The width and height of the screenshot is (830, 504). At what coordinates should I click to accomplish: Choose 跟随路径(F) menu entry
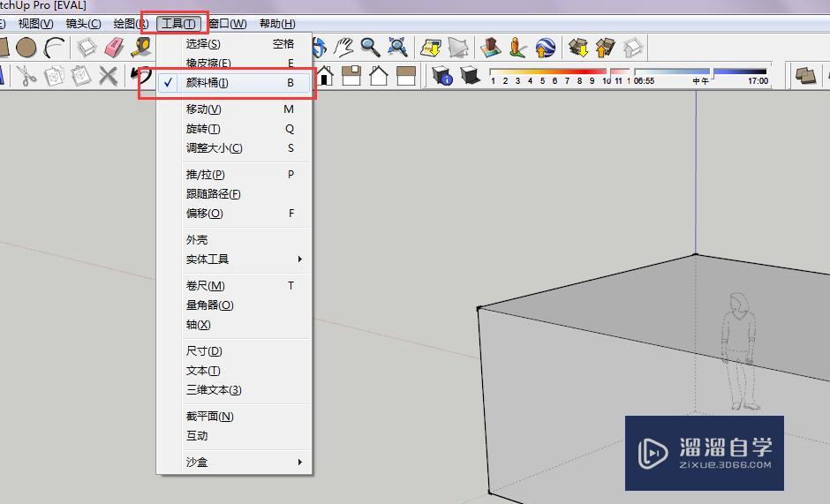click(x=234, y=194)
